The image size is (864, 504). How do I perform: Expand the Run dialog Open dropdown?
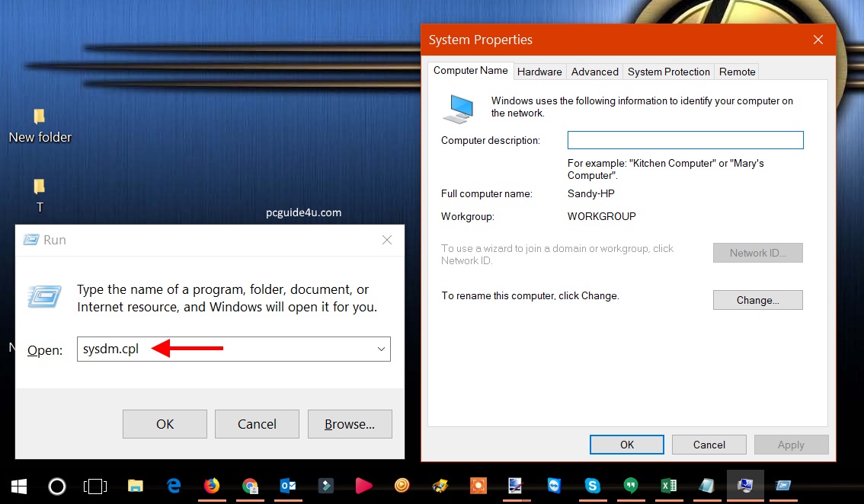381,349
